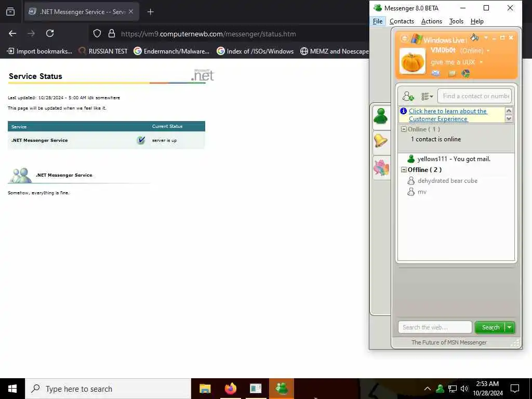Open the Help menu in Messenger

[x=477, y=21]
